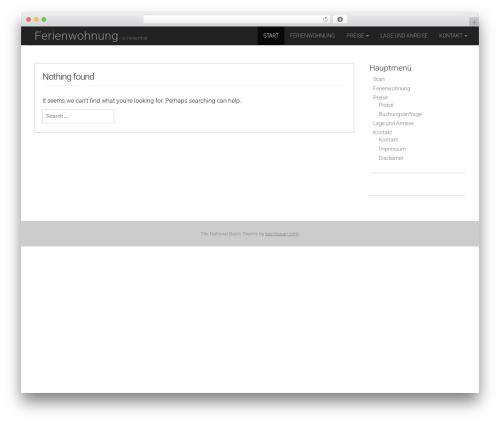Click the yellow minimize window button
The image size is (500, 423).
(x=36, y=20)
